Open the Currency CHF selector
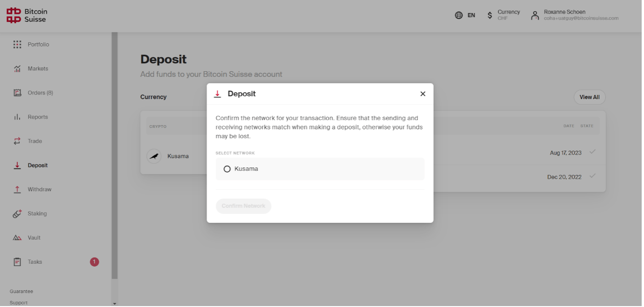 503,15
